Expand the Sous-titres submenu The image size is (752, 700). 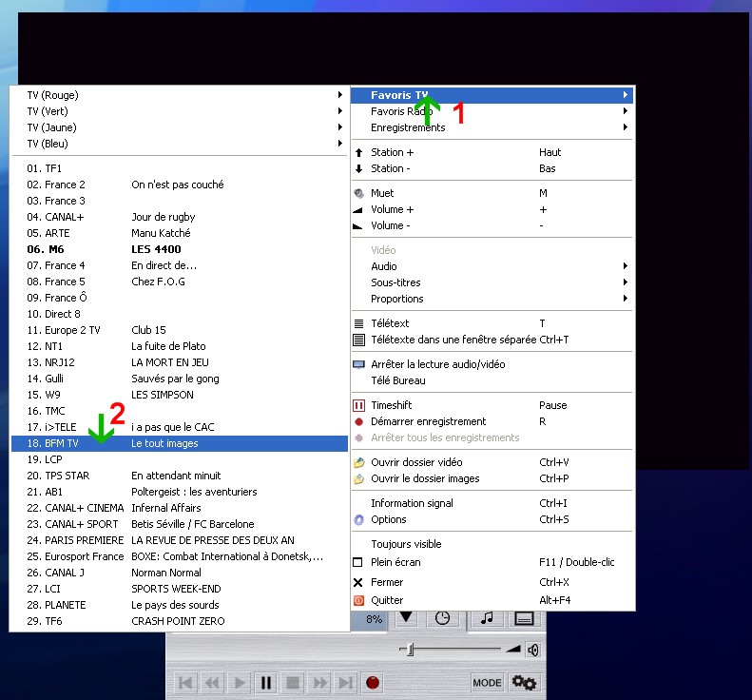[x=492, y=282]
